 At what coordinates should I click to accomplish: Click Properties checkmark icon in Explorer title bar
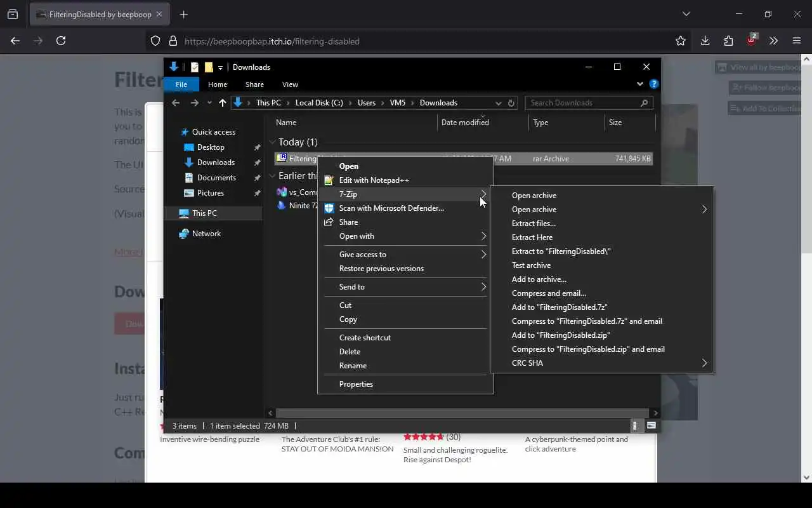coord(195,67)
